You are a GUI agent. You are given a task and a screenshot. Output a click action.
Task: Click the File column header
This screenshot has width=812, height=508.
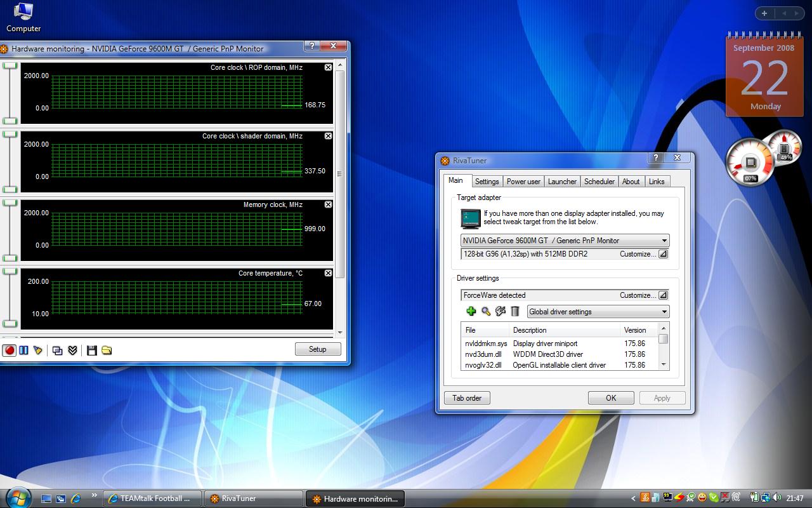[485, 330]
